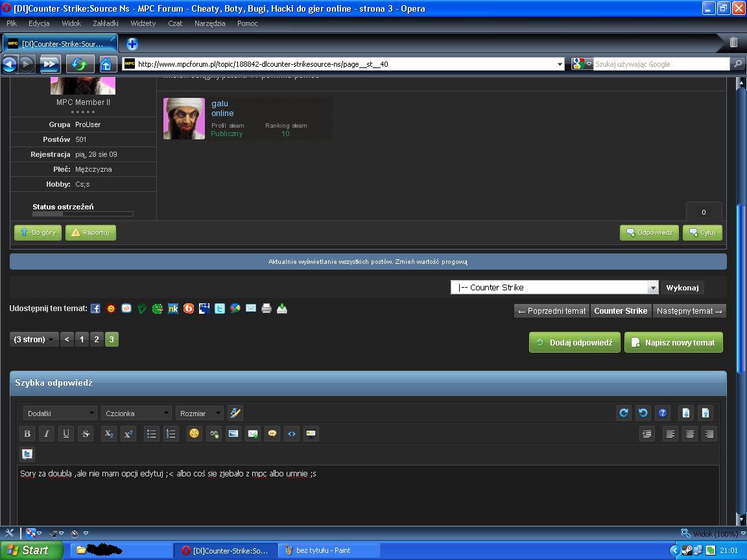Click the editor undo icon

point(643,413)
